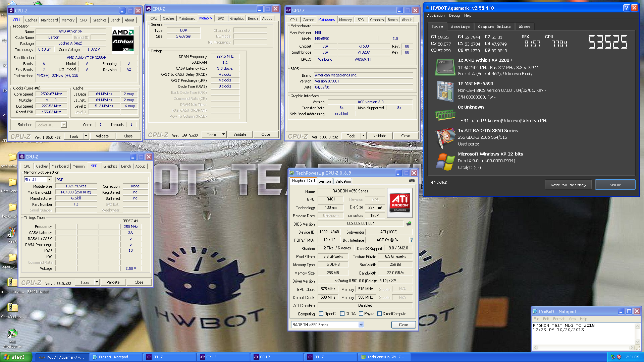
Task: Open Graphics tab in CPU-Z Memory window
Action: pos(237,18)
